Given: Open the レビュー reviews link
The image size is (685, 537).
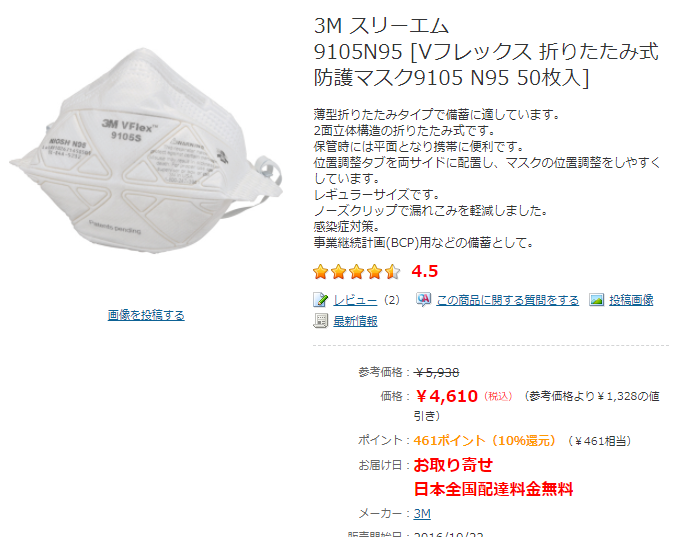Looking at the screenshot, I should tap(355, 300).
